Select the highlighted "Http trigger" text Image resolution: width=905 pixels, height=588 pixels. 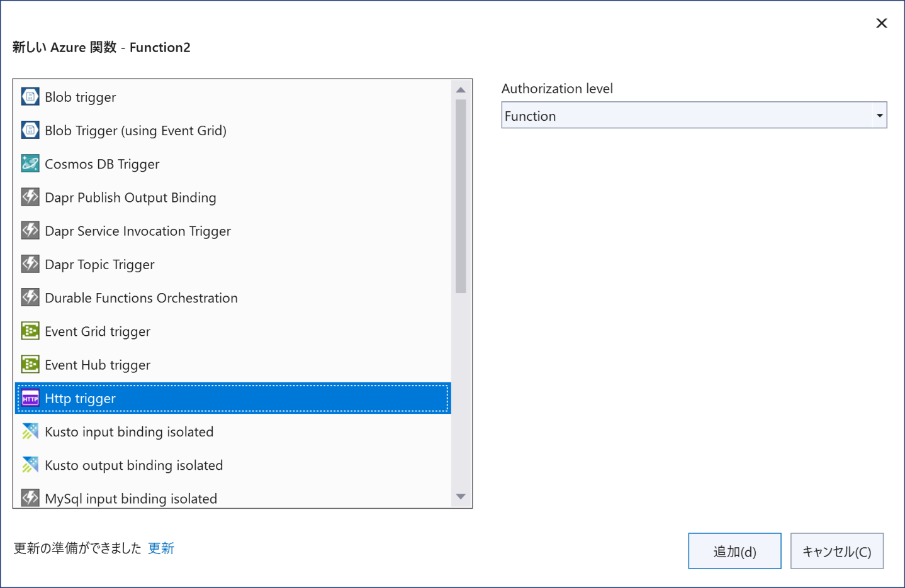[80, 399]
